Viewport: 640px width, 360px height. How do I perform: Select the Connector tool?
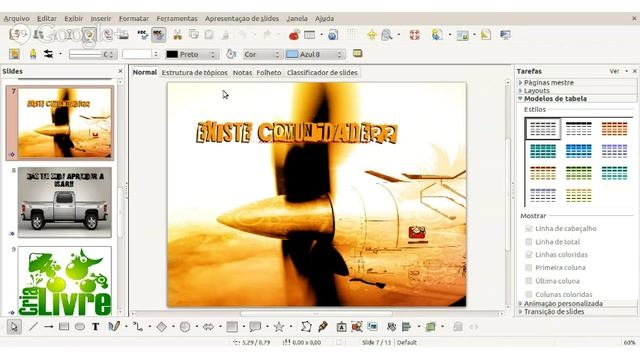[x=138, y=327]
